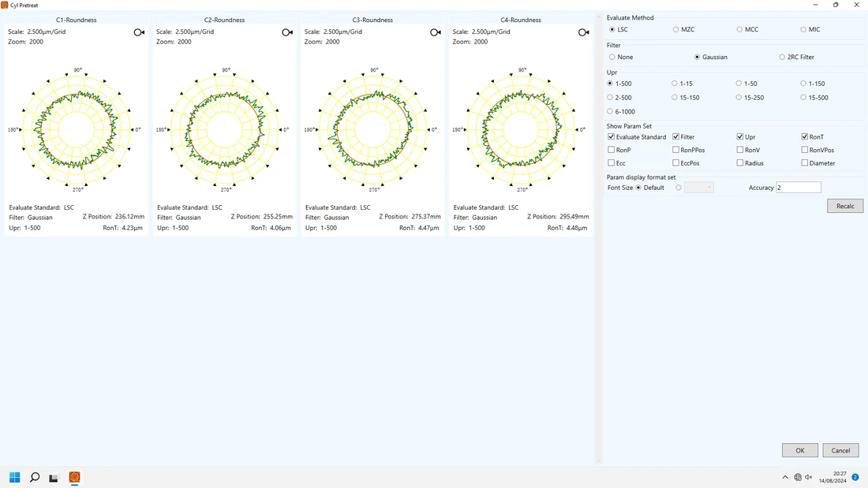Choose the LSC evaluate method

619,29
